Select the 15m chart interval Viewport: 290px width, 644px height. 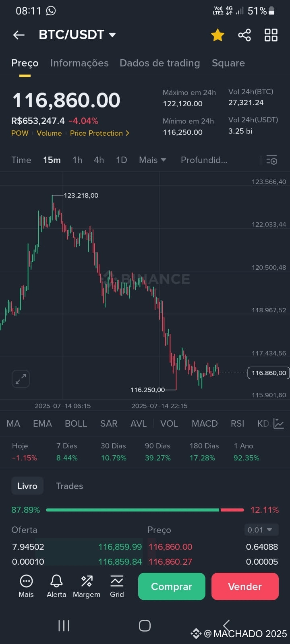[x=52, y=160]
